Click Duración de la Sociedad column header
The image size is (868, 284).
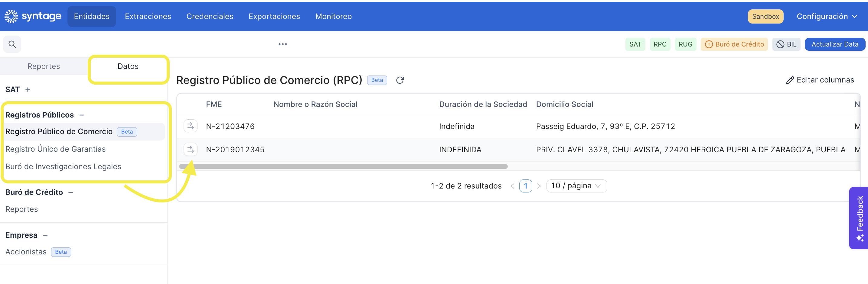pyautogui.click(x=483, y=105)
